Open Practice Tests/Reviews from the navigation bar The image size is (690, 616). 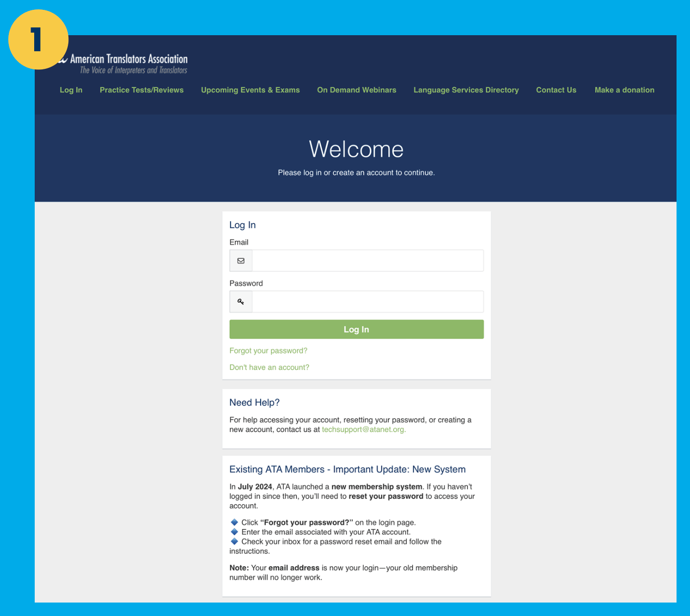point(141,90)
